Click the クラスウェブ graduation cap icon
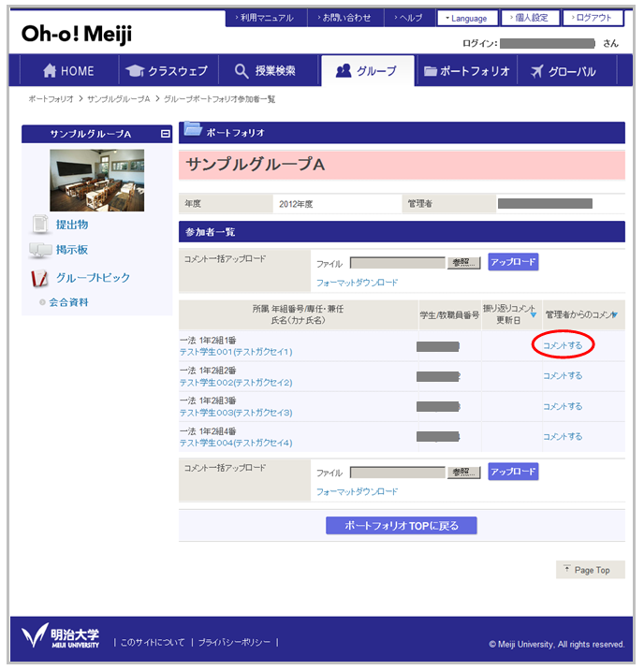Screen dimensions: 644x670 (x=135, y=70)
